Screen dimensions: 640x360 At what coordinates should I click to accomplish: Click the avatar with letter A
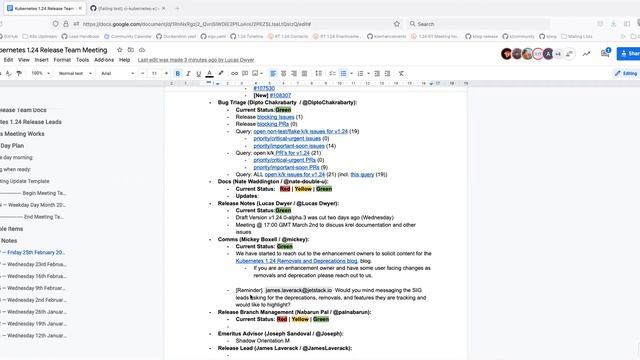(x=548, y=53)
